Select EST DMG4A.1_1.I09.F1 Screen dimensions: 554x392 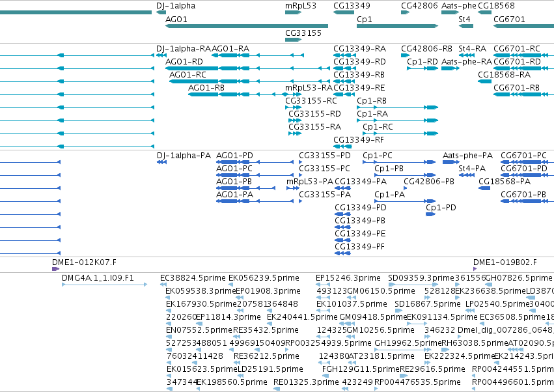98,278
